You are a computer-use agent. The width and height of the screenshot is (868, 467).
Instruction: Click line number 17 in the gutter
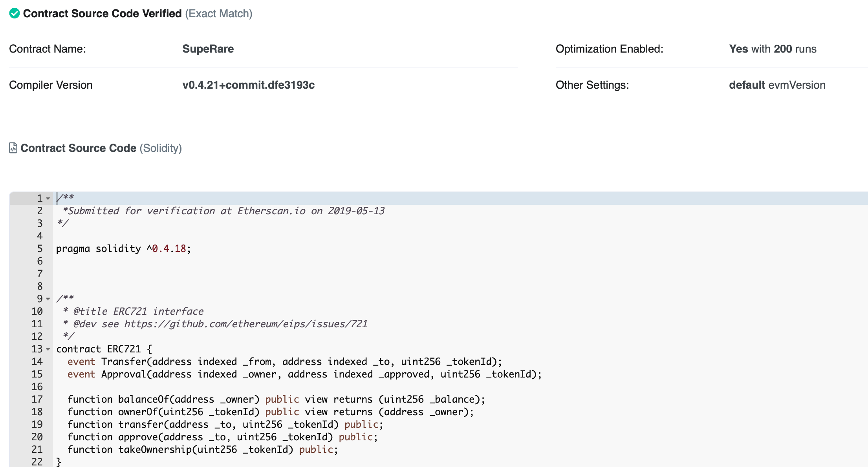pos(37,400)
